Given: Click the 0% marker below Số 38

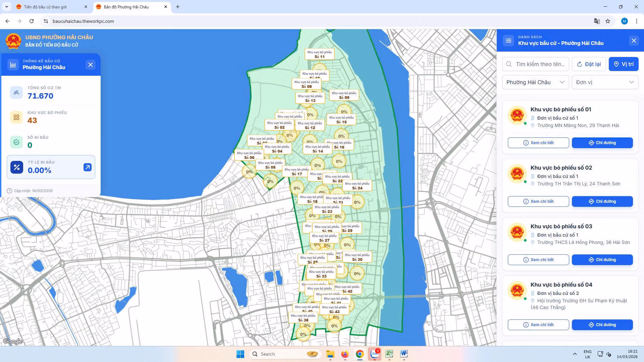Looking at the screenshot, I should pyautogui.click(x=303, y=335).
